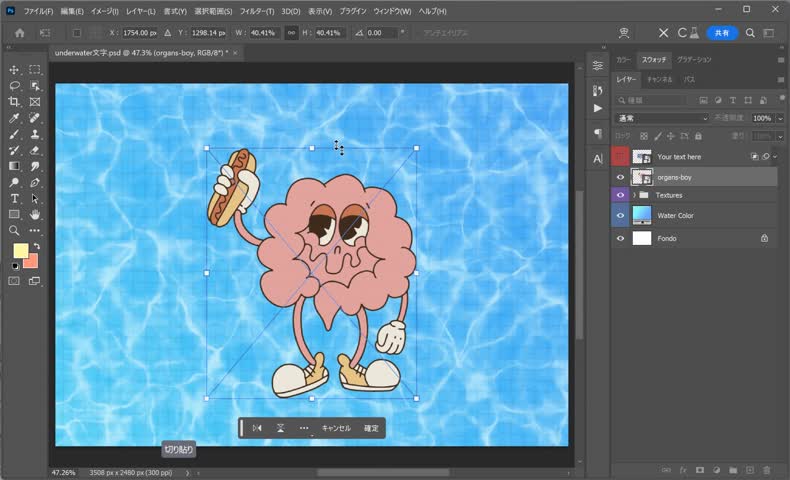The image size is (790, 480).
Task: Click the 確定 button to commit transform
Action: coord(371,428)
